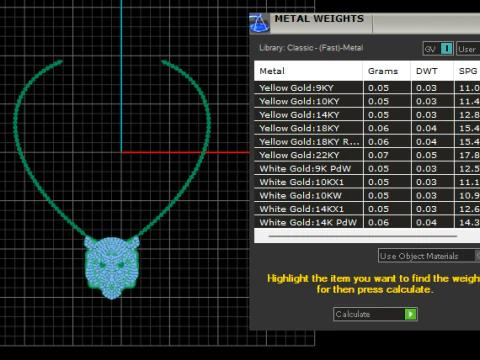
Task: Click the SPG column header
Action: point(467,71)
